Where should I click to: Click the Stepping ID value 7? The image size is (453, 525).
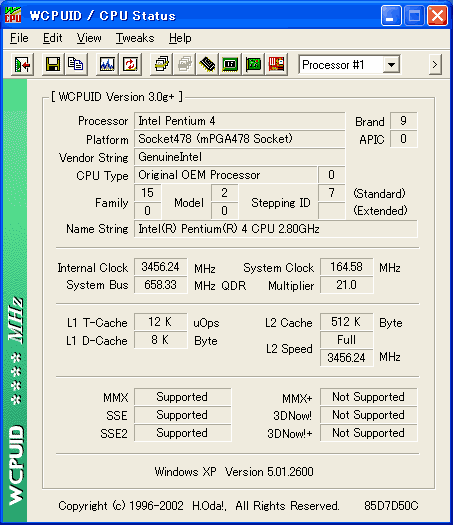tap(331, 193)
